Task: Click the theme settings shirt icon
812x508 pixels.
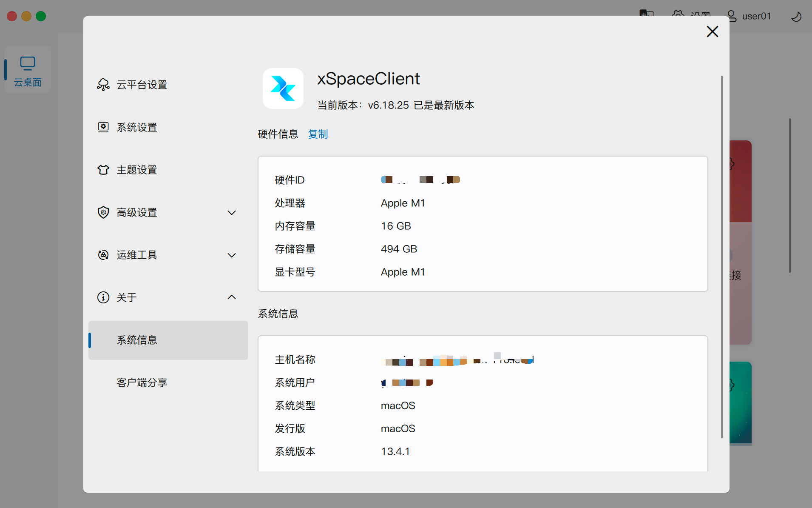Action: click(x=103, y=170)
